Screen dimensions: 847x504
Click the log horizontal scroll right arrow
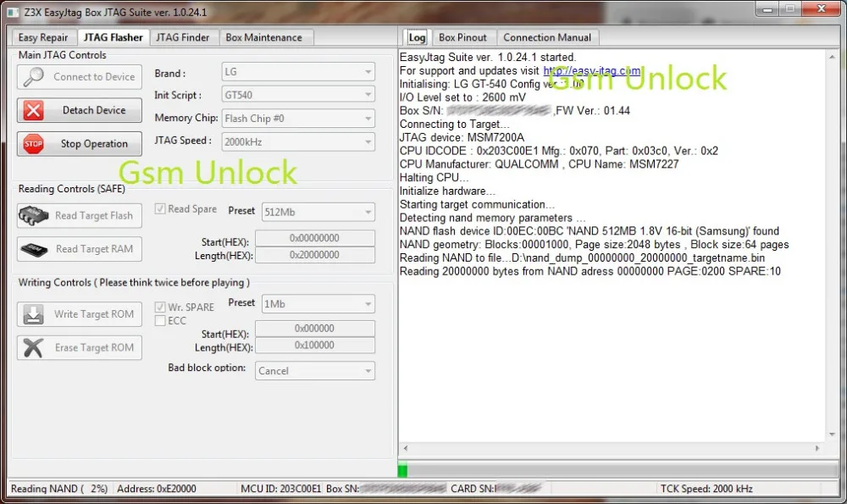pos(817,448)
